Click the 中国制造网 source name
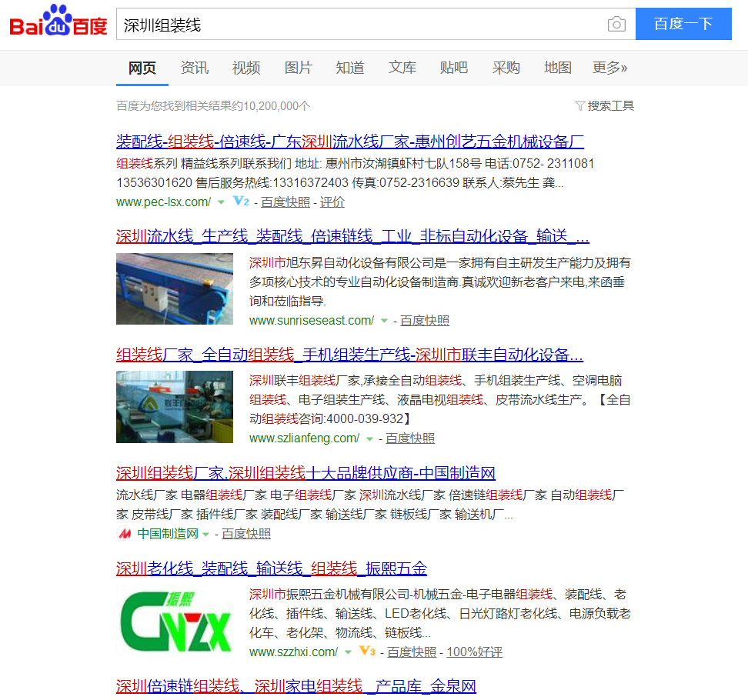The image size is (748, 700). tap(168, 534)
